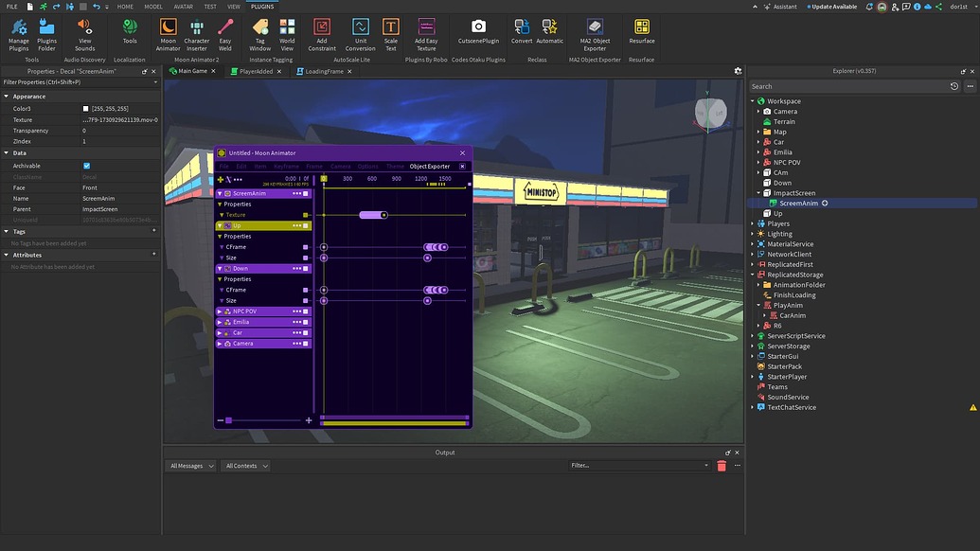Expand the ServerScriptService tree item

751,335
